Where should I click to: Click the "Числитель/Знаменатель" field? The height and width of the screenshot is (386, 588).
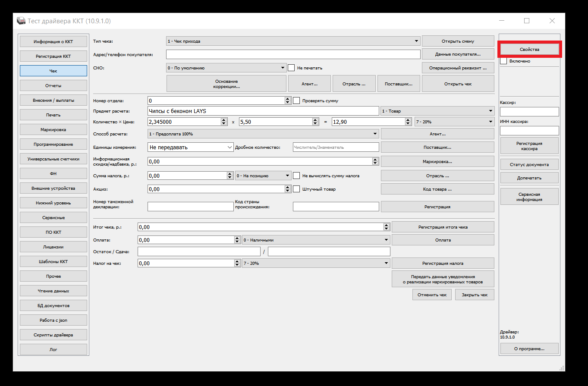point(336,147)
